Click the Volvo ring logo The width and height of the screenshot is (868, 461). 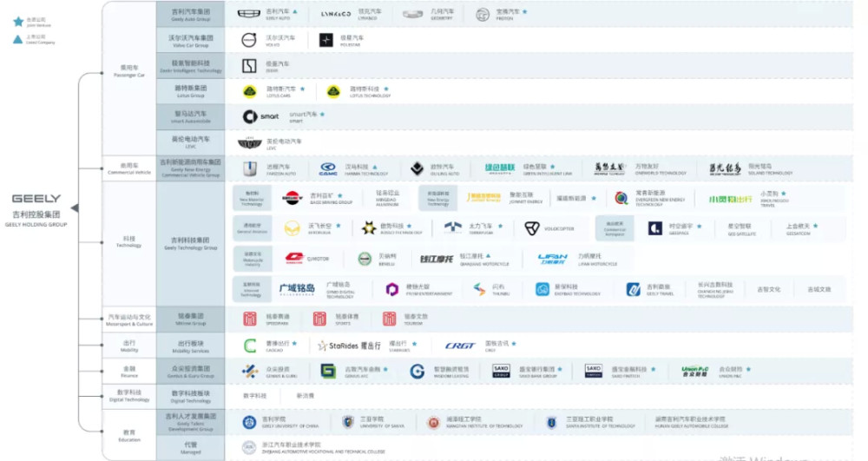point(249,40)
